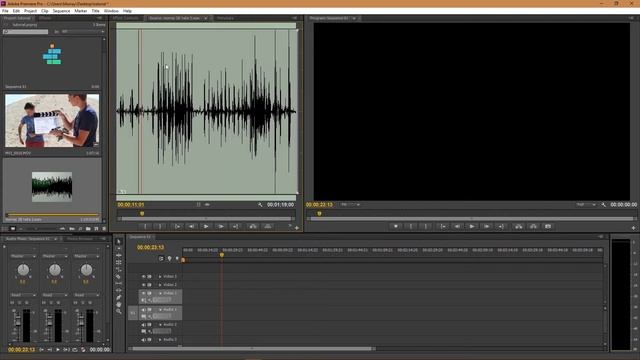Select the Hand tool
The height and width of the screenshot is (360, 640).
pos(119,304)
